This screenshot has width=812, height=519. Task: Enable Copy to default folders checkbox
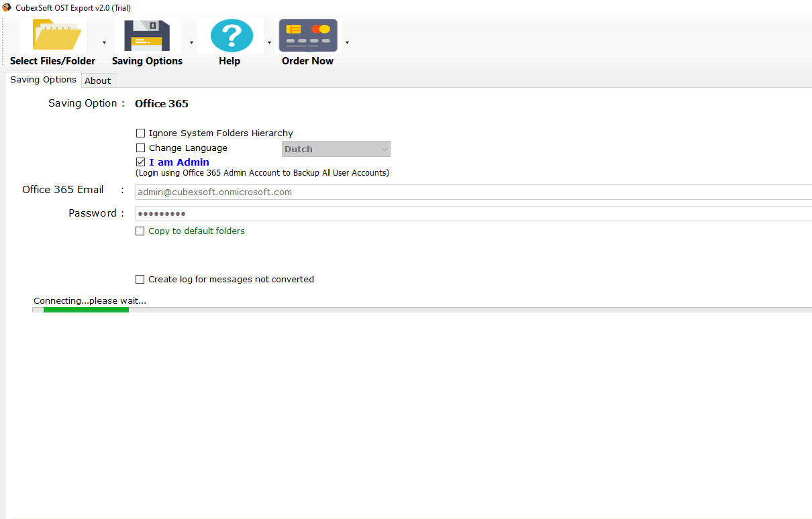pyautogui.click(x=140, y=231)
